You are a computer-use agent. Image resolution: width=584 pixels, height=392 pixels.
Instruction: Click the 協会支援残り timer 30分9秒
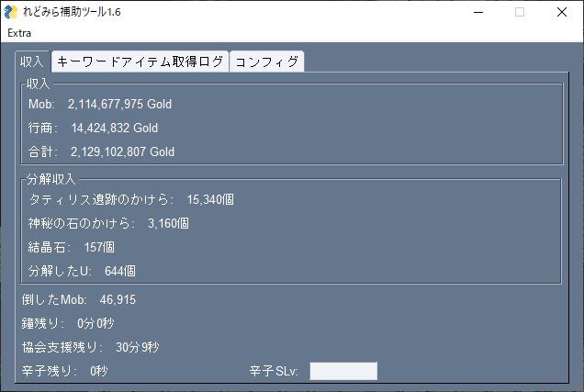click(x=138, y=347)
